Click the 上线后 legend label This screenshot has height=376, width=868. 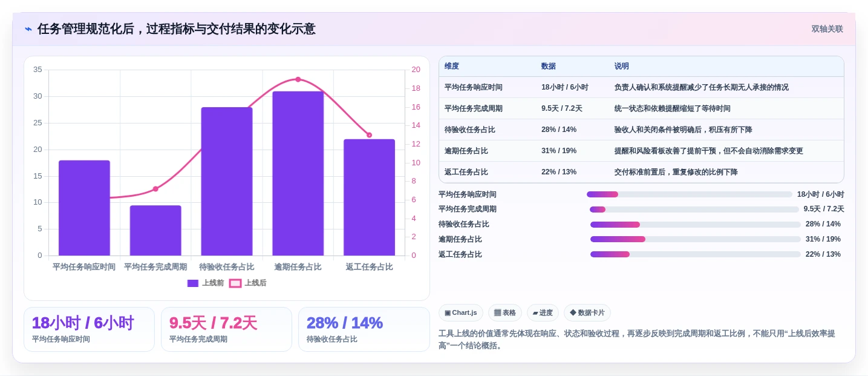pyautogui.click(x=255, y=283)
